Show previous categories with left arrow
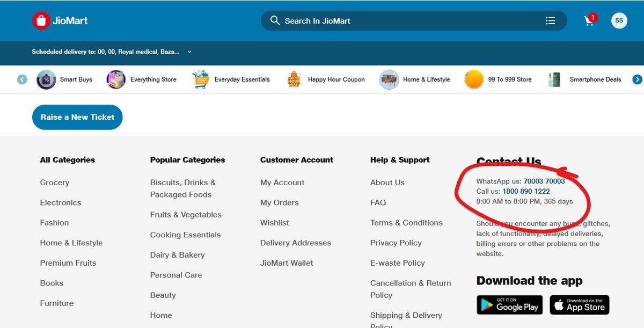 [x=22, y=79]
